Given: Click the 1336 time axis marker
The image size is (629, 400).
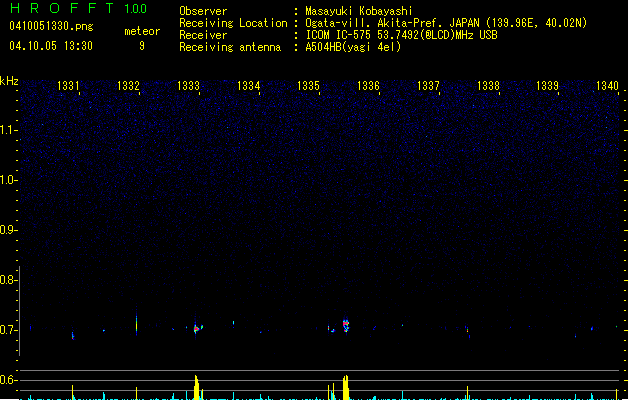Looking at the screenshot, I should (368, 86).
